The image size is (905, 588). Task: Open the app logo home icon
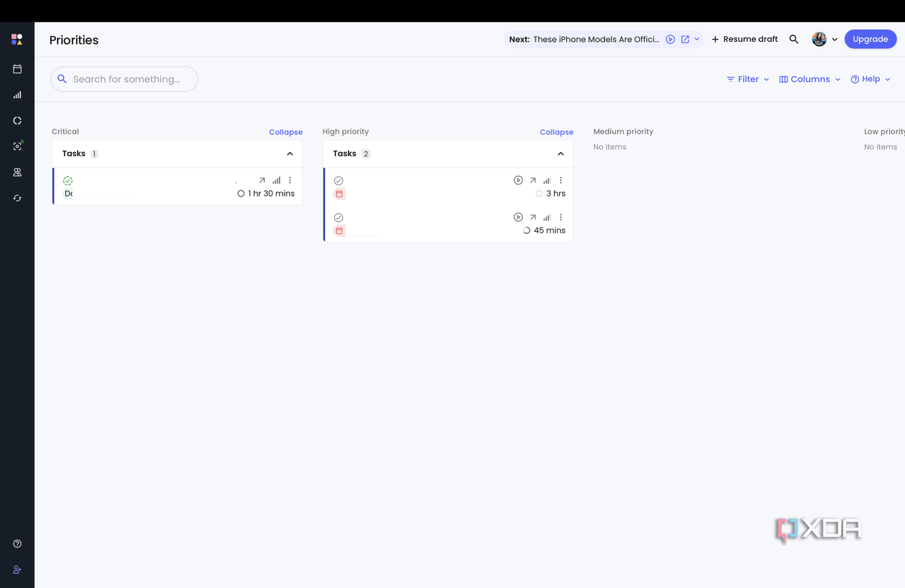coord(17,39)
